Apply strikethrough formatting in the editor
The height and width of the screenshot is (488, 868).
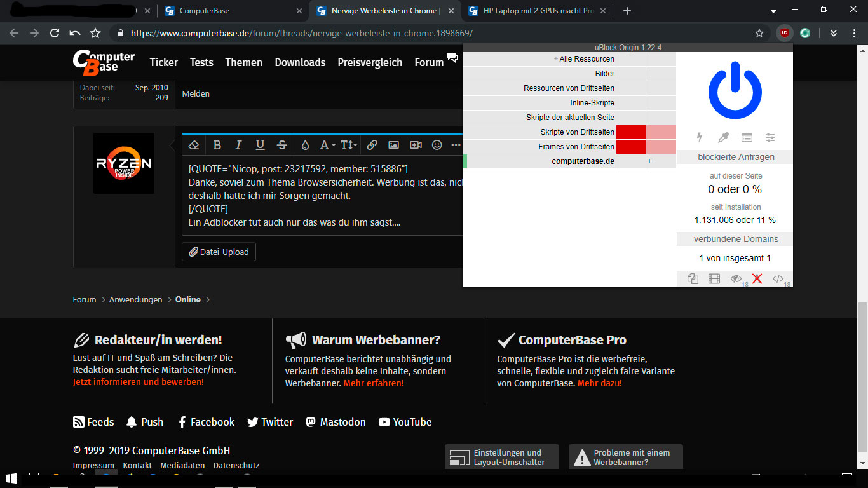282,145
